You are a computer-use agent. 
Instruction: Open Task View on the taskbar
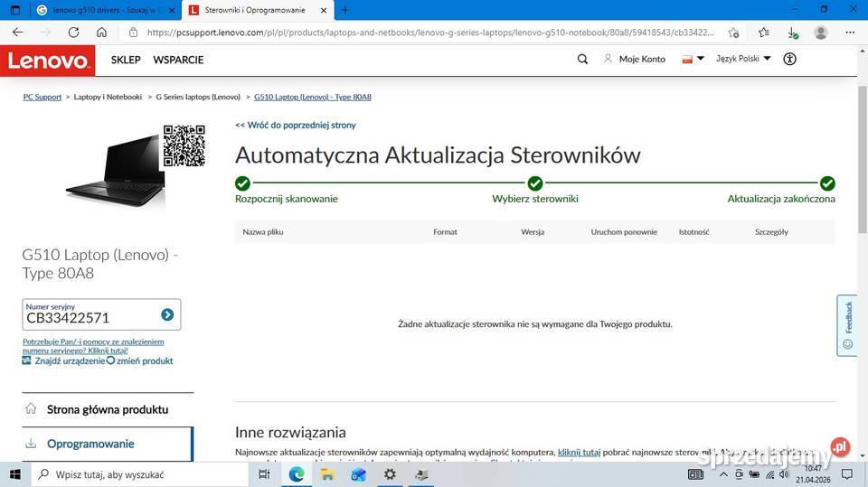tap(265, 474)
